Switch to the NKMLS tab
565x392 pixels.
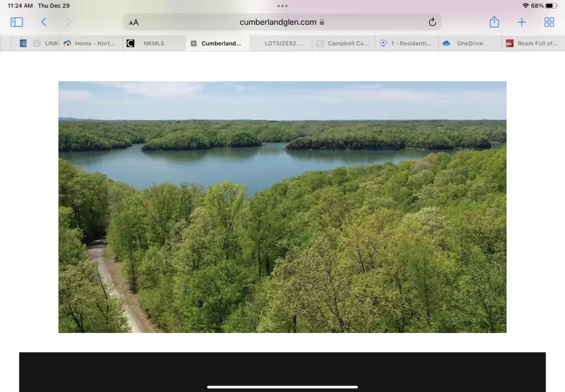pos(153,44)
